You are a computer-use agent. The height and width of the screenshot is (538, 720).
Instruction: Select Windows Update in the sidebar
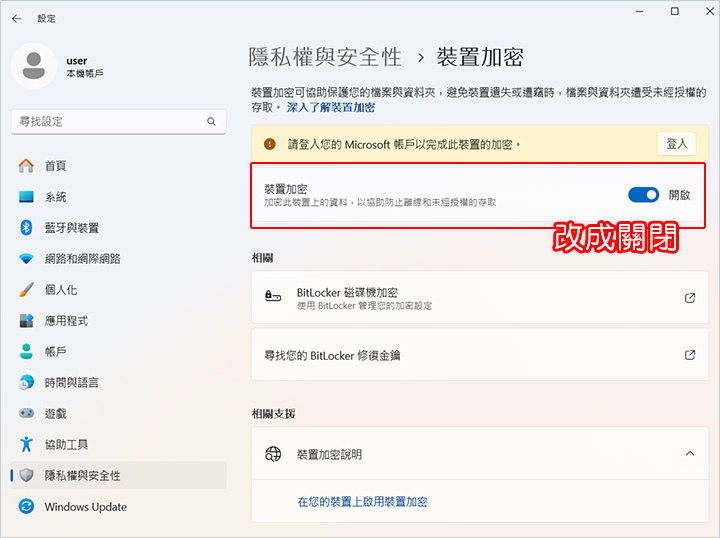86,506
